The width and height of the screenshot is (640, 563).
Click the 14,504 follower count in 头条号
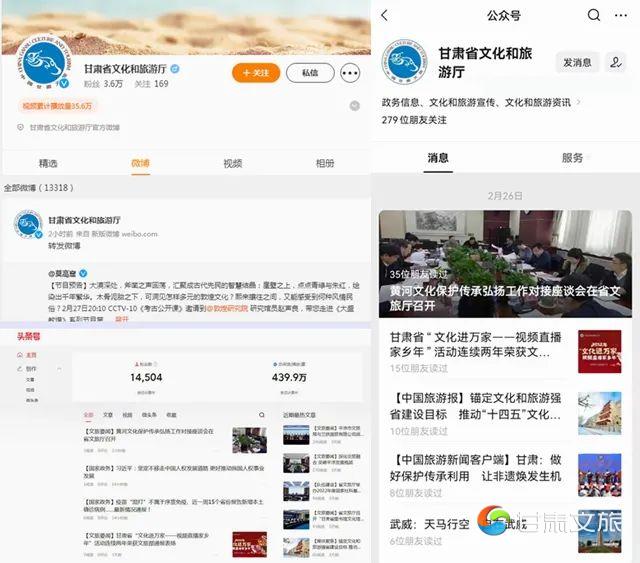pyautogui.click(x=146, y=377)
